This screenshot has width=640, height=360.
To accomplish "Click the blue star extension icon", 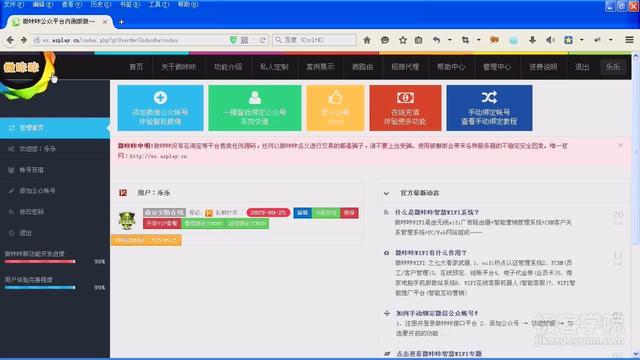I will (568, 40).
